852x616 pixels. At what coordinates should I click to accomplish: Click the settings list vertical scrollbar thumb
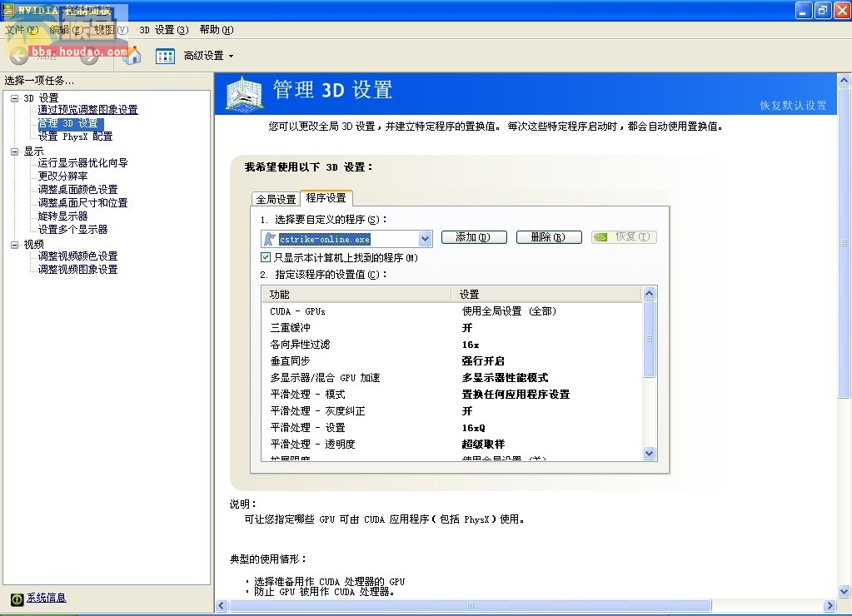click(650, 339)
